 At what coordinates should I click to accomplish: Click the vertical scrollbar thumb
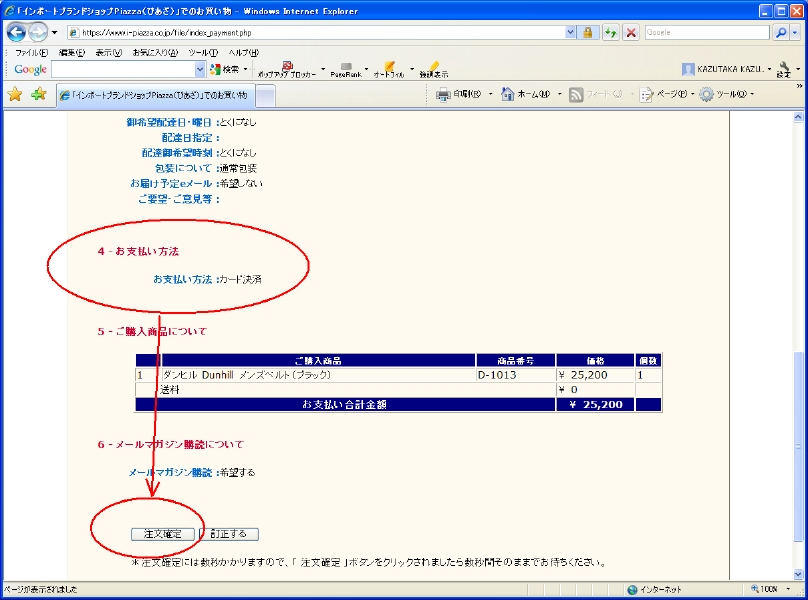tap(798, 447)
